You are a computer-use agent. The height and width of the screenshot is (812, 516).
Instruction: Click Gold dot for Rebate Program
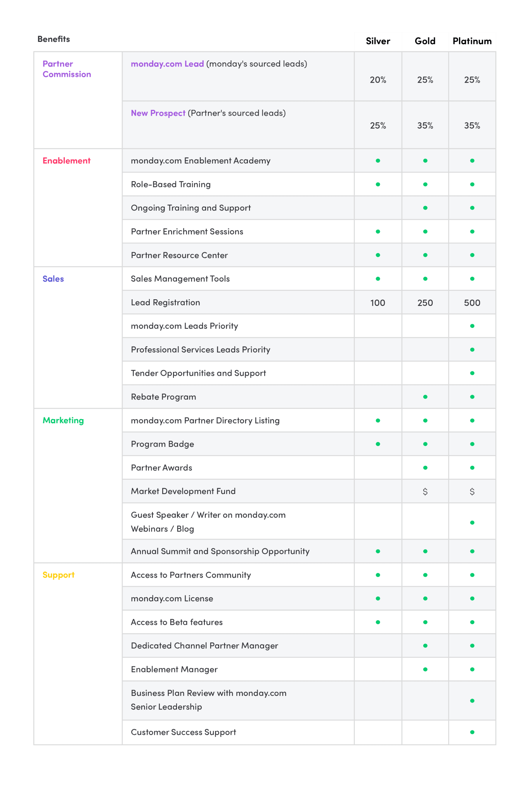click(x=425, y=397)
